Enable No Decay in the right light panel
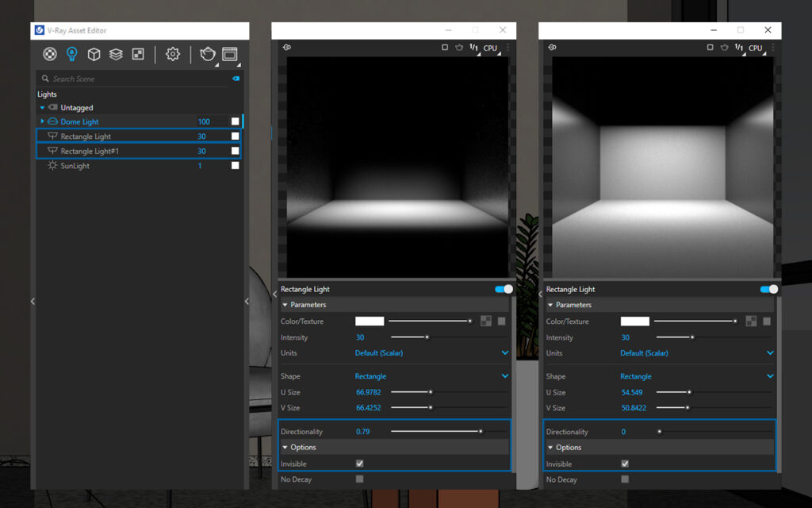The height and width of the screenshot is (508, 812). 625,479
